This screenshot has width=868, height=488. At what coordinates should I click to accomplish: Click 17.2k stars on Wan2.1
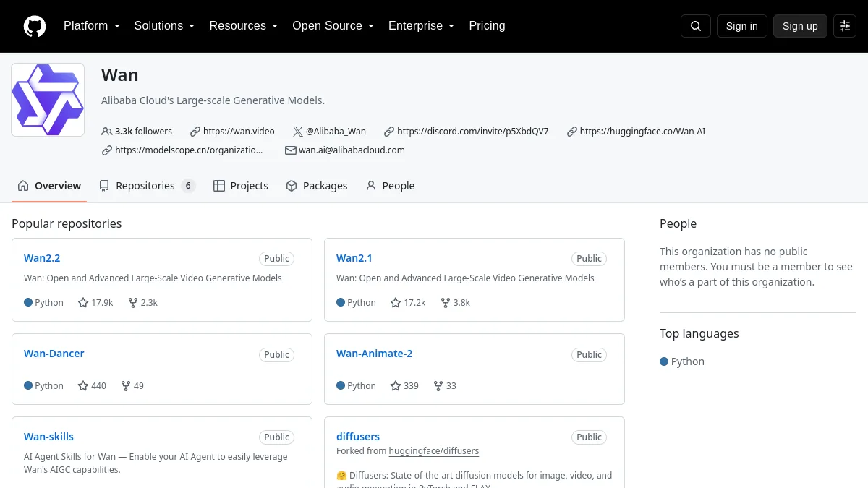click(x=408, y=303)
